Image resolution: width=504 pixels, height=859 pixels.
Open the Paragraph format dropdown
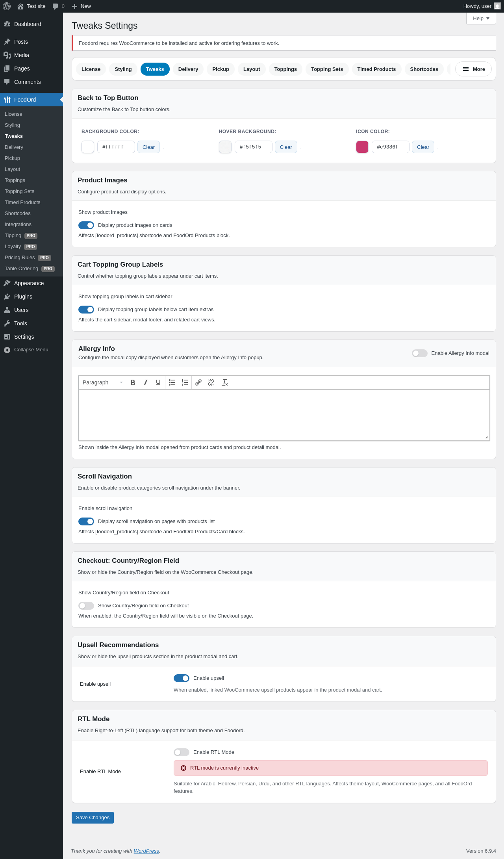click(102, 382)
